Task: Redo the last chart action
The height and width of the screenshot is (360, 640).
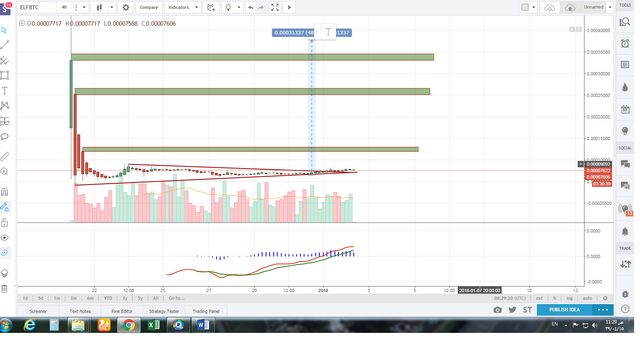Action: (x=261, y=7)
